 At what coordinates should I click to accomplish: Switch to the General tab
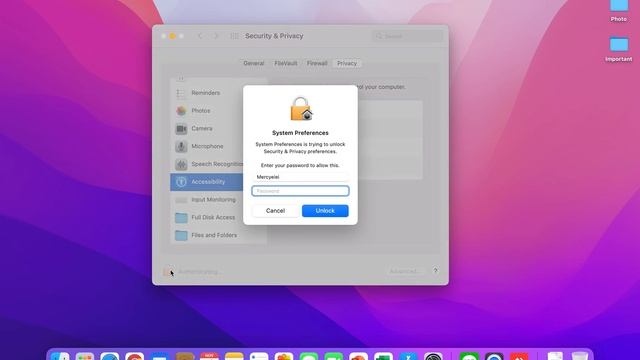point(253,63)
